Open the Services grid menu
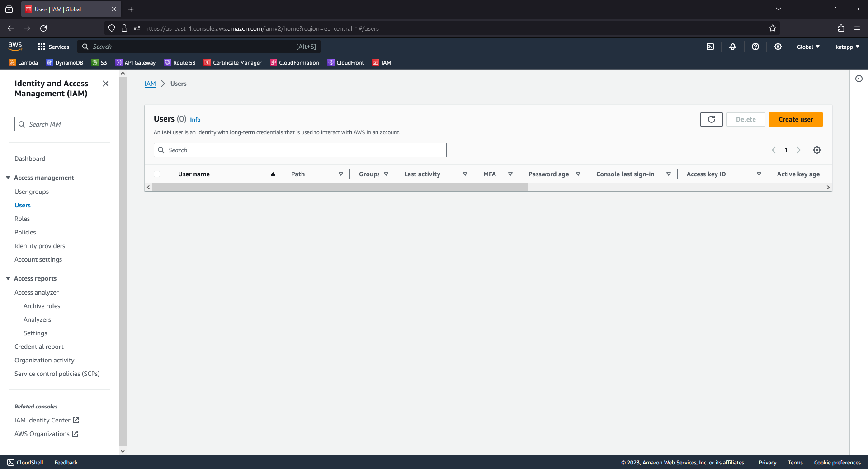This screenshot has width=868, height=469. (53, 47)
